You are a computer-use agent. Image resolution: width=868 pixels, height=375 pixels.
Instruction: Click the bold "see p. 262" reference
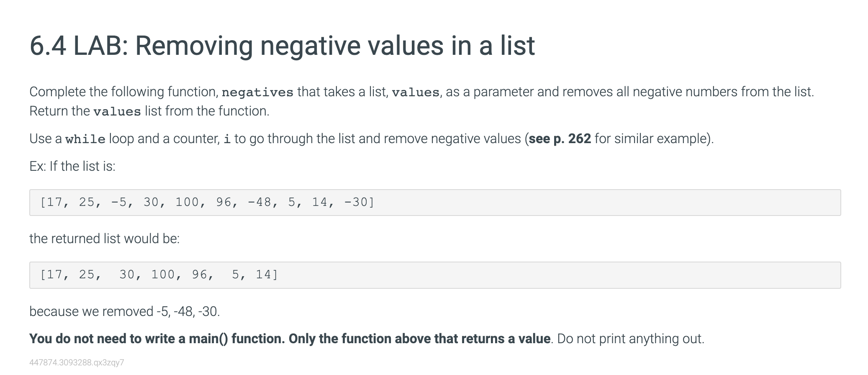pos(560,139)
